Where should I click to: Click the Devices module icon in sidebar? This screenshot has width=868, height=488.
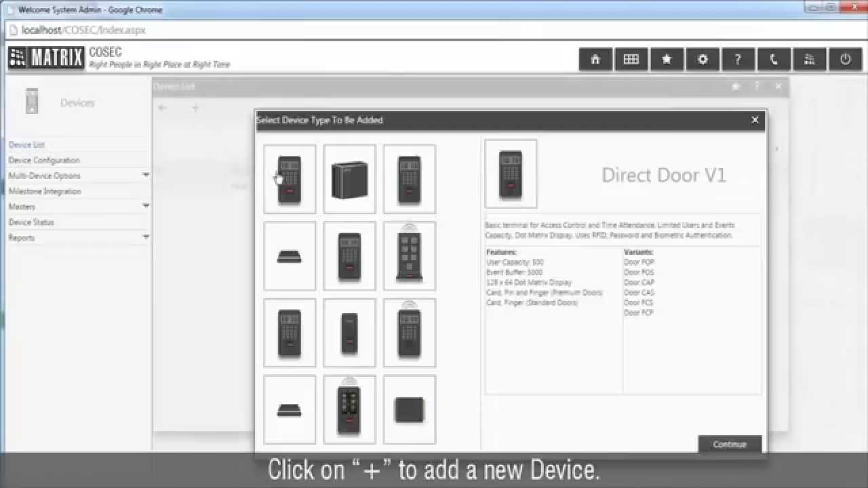point(31,101)
